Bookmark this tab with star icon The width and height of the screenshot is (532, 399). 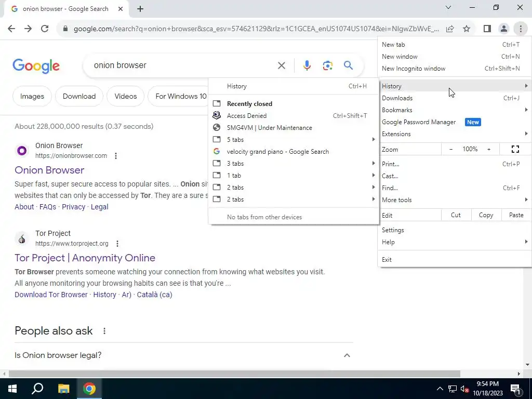point(467,29)
